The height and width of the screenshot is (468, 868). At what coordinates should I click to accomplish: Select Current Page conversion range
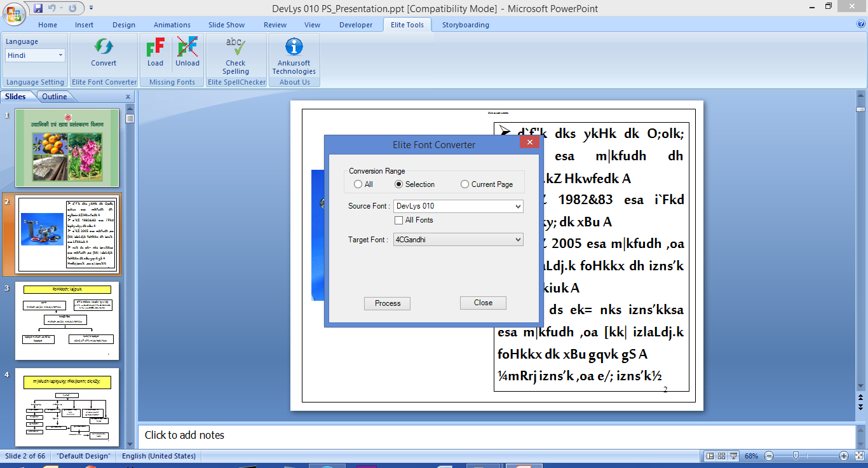point(487,184)
